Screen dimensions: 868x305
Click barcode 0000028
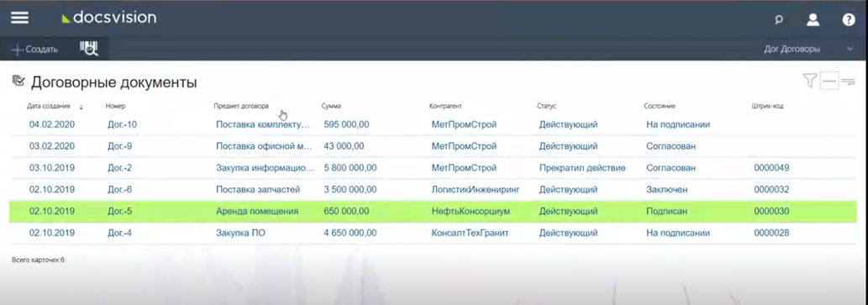[771, 233]
